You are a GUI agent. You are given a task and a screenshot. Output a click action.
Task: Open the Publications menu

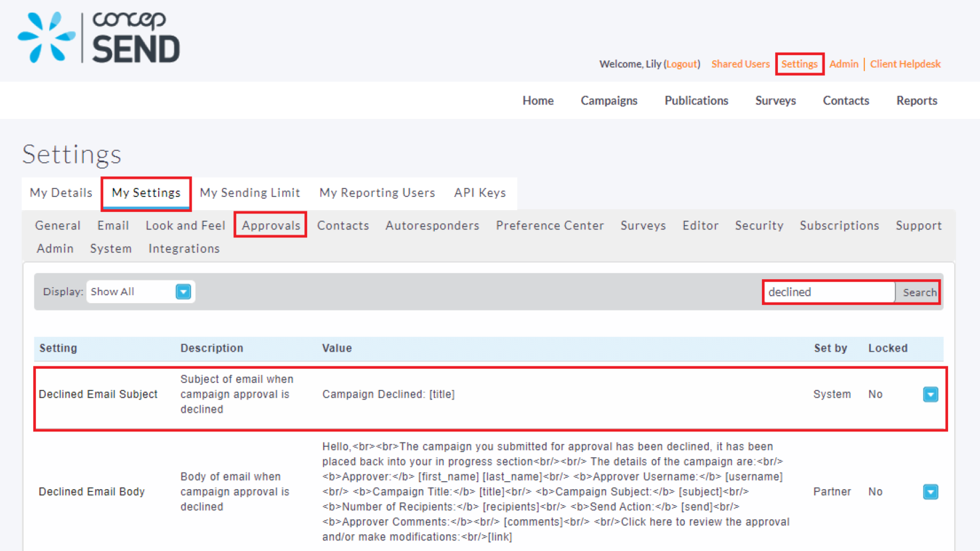[695, 100]
